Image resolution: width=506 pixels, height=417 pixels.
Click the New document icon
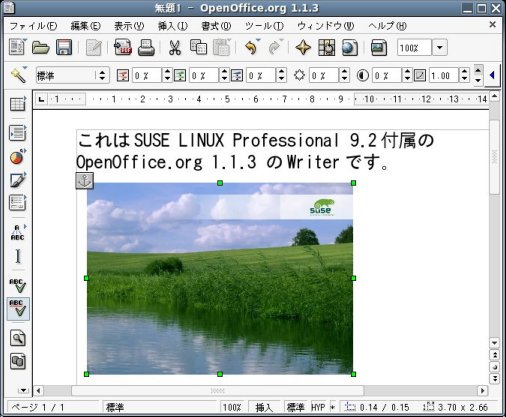[17, 47]
